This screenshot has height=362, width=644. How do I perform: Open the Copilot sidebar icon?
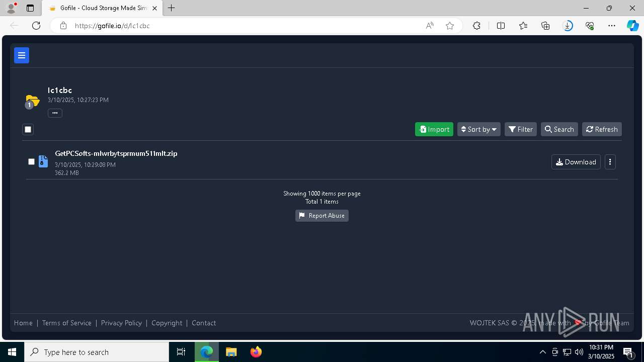[633, 26]
